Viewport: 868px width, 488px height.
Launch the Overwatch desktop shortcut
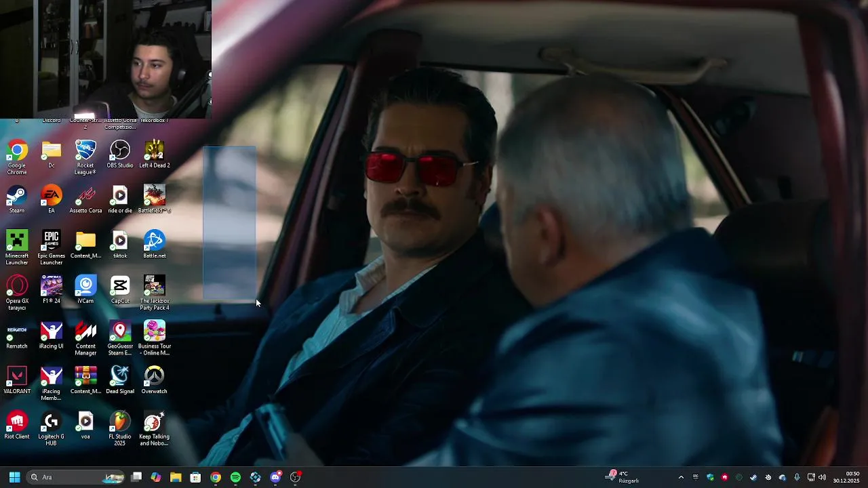tap(154, 381)
